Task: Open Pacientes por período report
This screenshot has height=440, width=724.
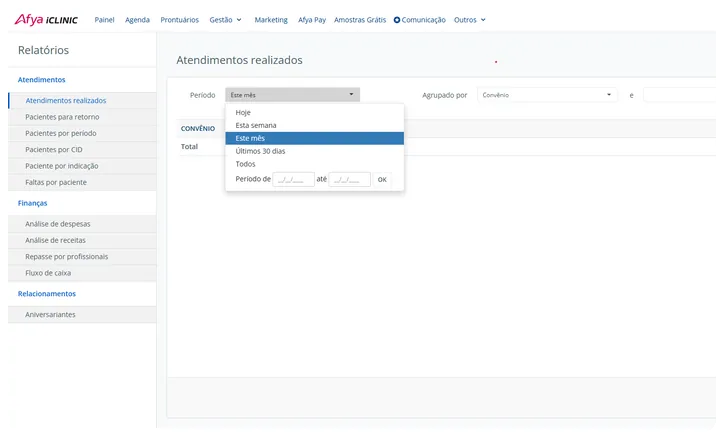Action: point(82,133)
